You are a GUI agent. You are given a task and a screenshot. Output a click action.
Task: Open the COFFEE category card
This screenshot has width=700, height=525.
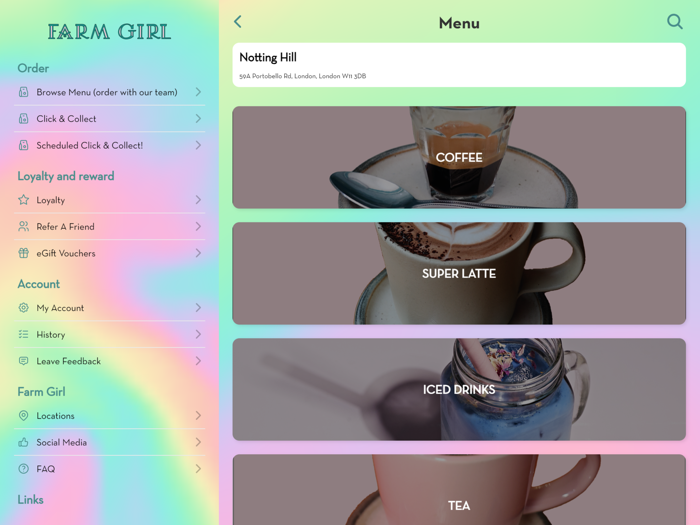tap(459, 157)
